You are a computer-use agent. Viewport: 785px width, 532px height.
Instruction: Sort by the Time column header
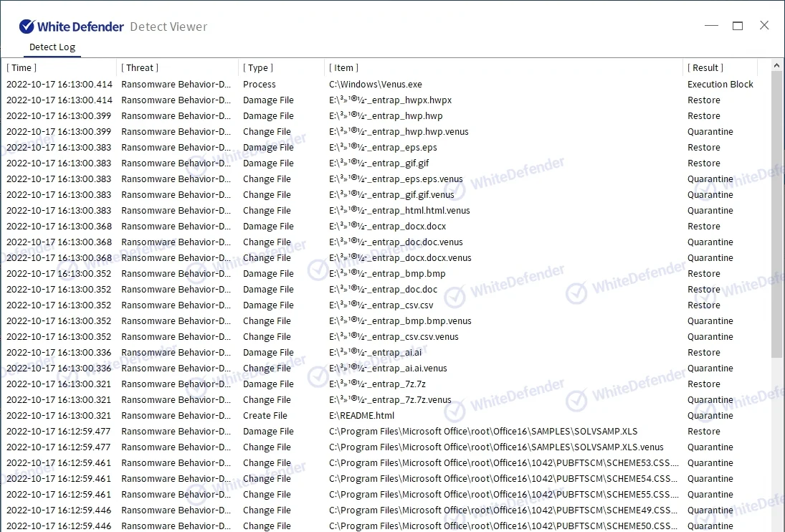pyautogui.click(x=22, y=67)
